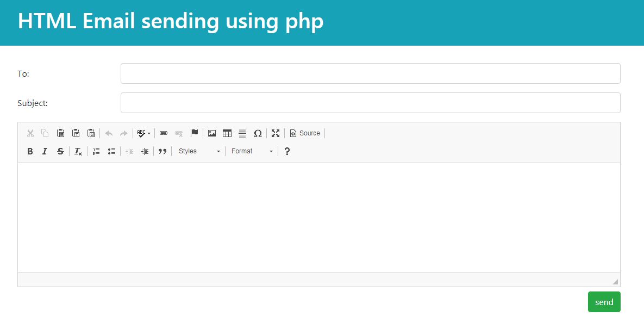
Task: Open the Format dropdown
Action: click(x=252, y=151)
